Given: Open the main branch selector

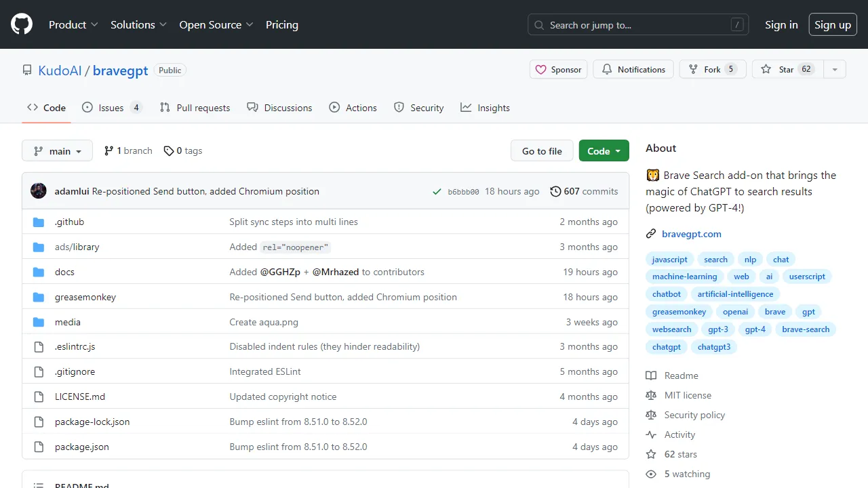Looking at the screenshot, I should 57,150.
